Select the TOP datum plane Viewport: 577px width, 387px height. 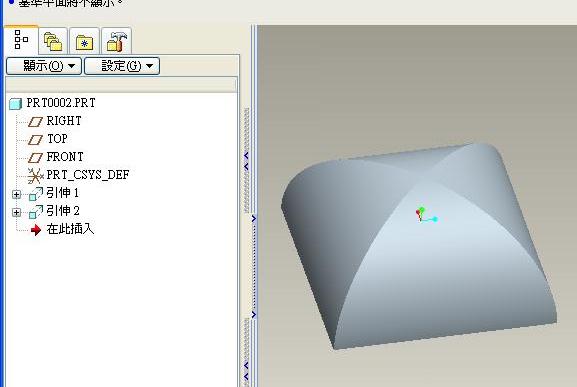click(57, 139)
